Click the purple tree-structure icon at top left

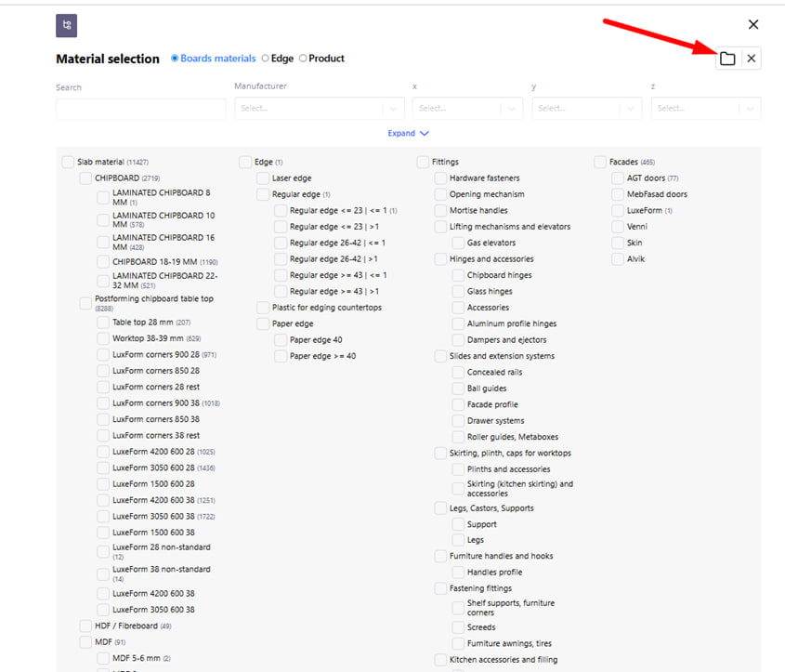[x=67, y=26]
